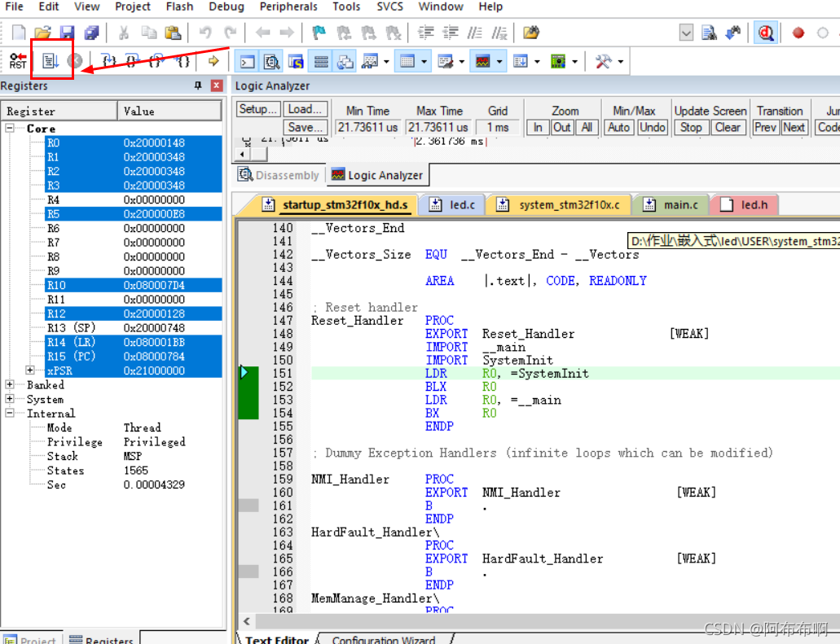The image size is (840, 644).
Task: Show the next statement with yellow arrow
Action: coord(213,61)
